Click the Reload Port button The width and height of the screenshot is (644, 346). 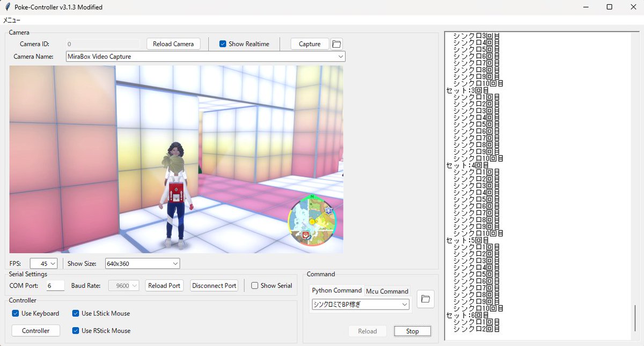(x=164, y=286)
